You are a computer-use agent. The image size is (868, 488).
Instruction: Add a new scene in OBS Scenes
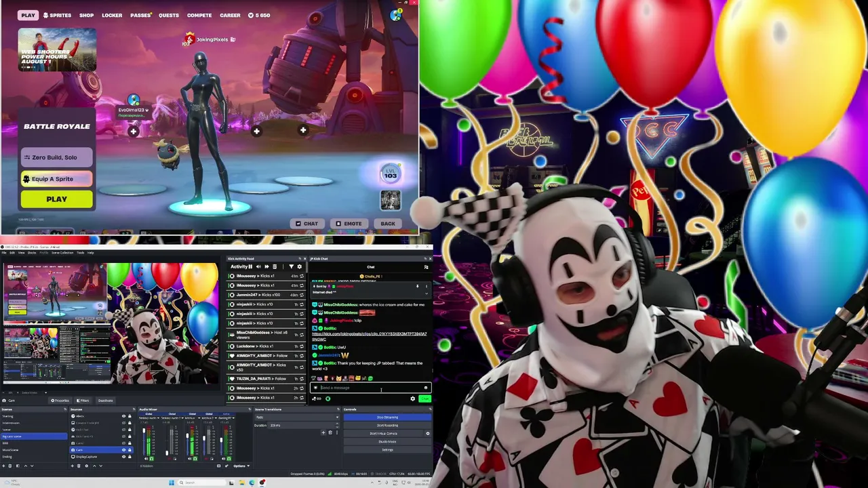[x=5, y=466]
